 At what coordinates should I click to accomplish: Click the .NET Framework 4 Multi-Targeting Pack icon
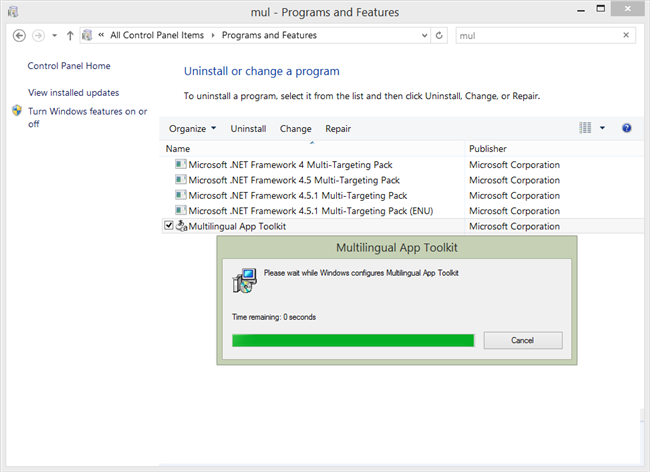click(180, 165)
